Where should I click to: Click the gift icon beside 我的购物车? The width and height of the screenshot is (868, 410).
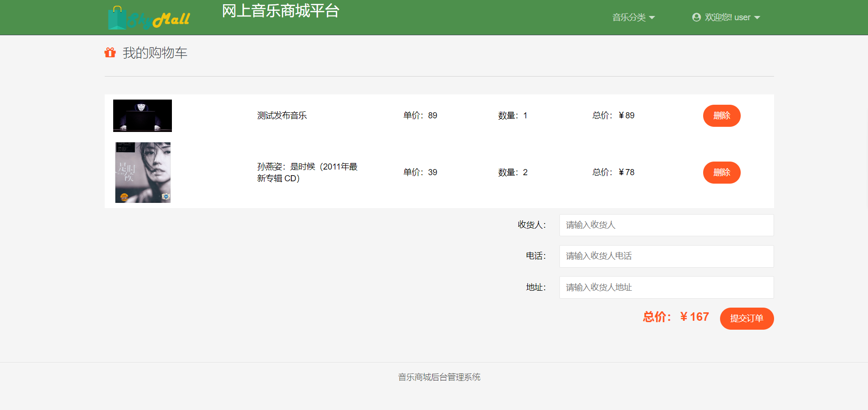pyautogui.click(x=110, y=53)
